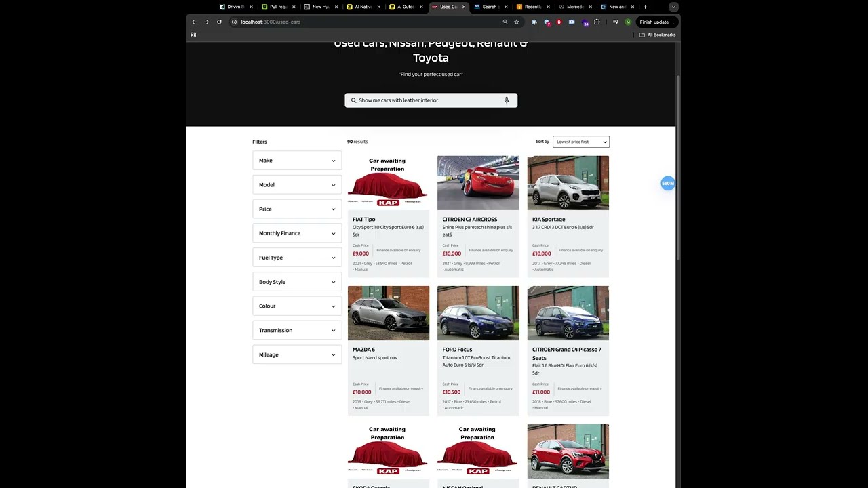
Task: Switch to the Mercedes browser tab
Action: coord(574,7)
